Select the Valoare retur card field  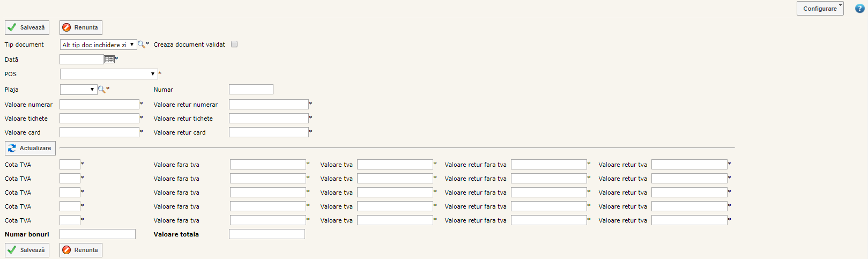coord(269,132)
